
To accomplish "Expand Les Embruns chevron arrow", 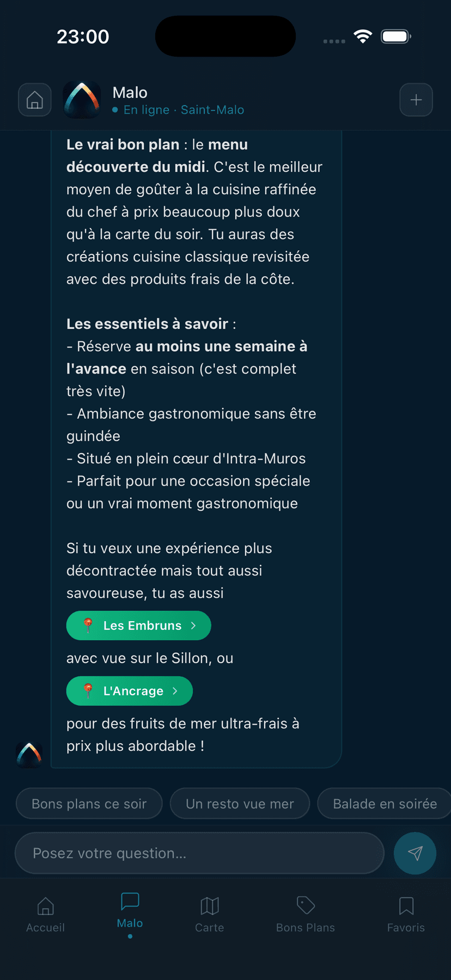I will pos(193,626).
